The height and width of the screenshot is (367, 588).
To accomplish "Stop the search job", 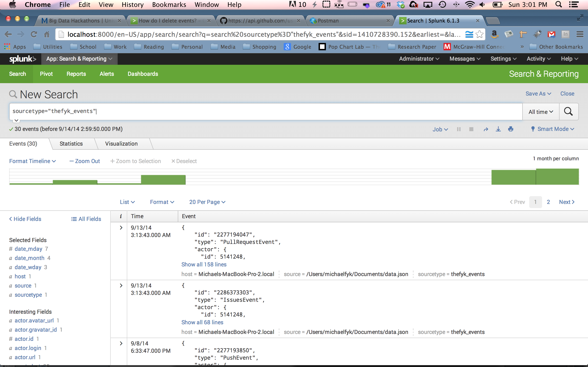I will (x=471, y=129).
